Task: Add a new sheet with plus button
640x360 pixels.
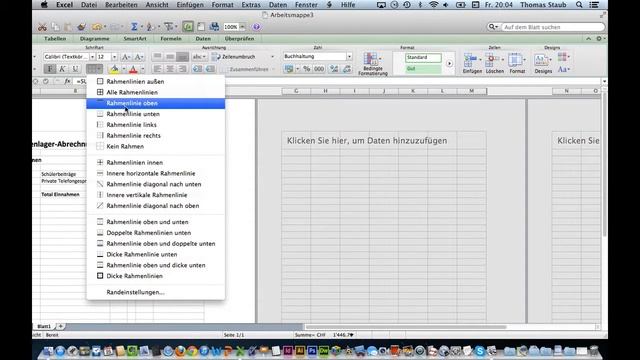Action: point(60,327)
